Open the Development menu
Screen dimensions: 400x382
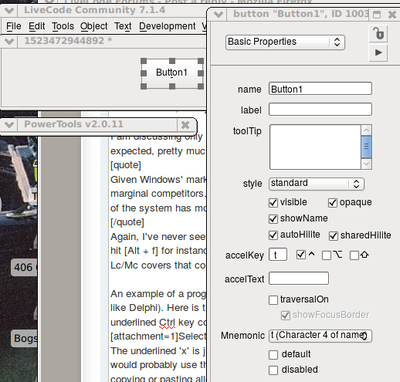pos(167,26)
